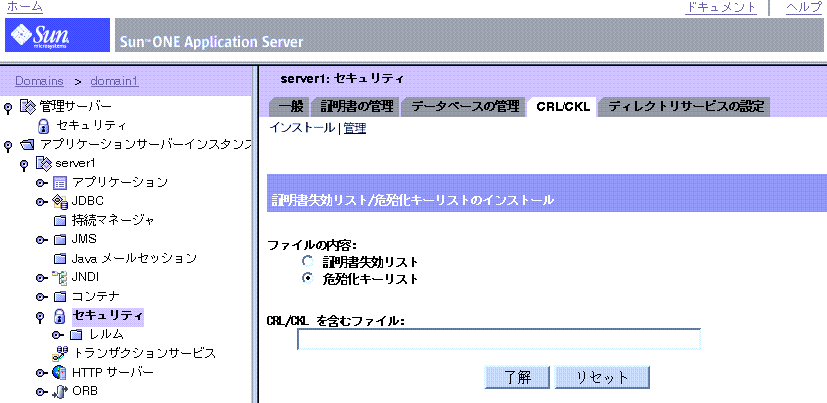Select the 証明書失効リスト radio button
This screenshot has width=827, height=403.
coord(307,261)
